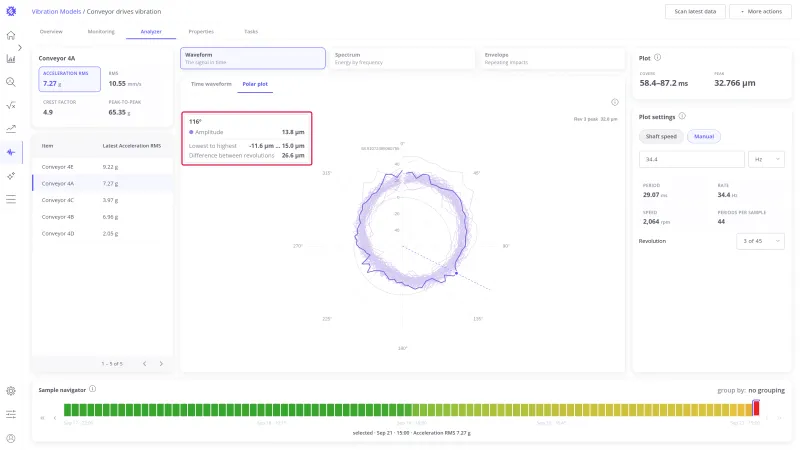Select the red sample in the navigator bar
The image size is (800, 450).
point(756,408)
